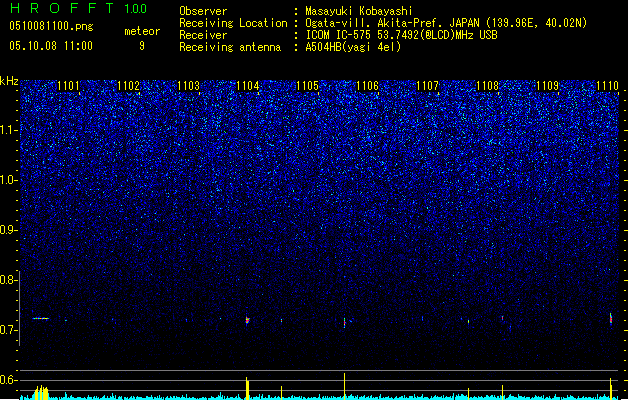This screenshot has width=629, height=400.
Task: Click the yellow intensity spike at 1104
Action: pyautogui.click(x=247, y=388)
